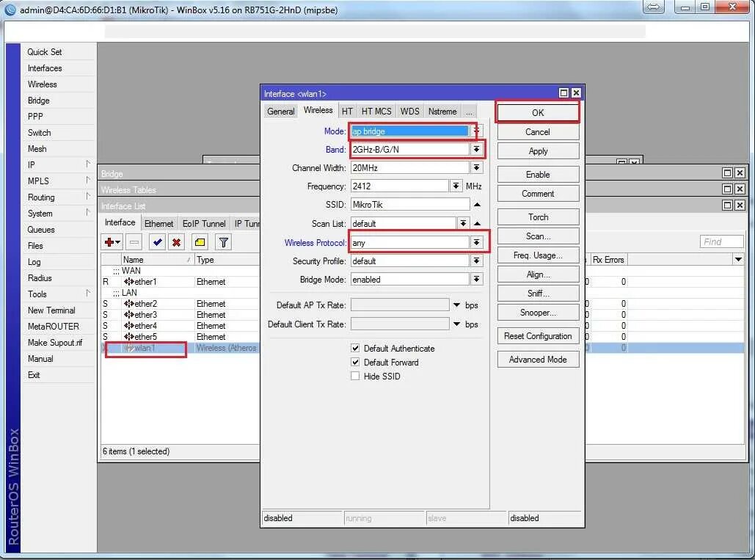Click the Snooper... button
The width and height of the screenshot is (755, 560).
pos(538,313)
